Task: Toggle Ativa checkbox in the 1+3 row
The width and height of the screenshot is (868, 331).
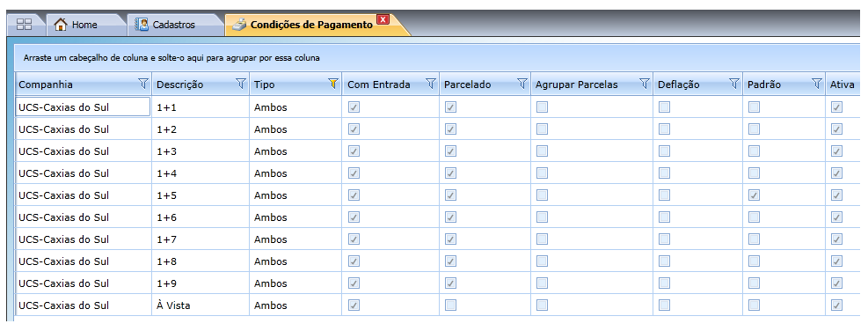Action: [836, 151]
